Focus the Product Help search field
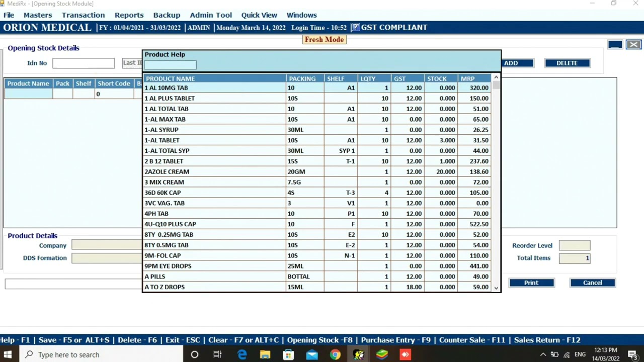Screen dimensions: 644x362 170,64
